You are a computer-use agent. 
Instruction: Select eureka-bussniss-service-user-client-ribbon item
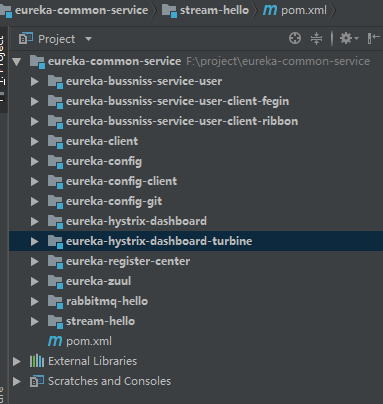click(x=182, y=121)
